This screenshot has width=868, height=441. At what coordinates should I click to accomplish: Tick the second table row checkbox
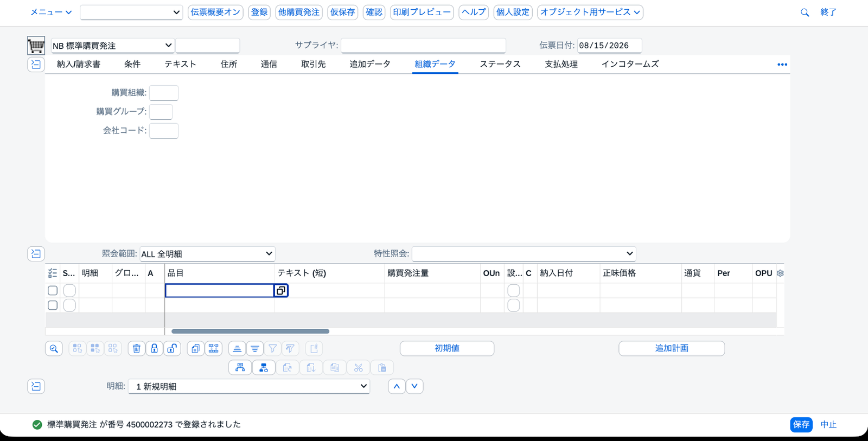[x=53, y=305]
